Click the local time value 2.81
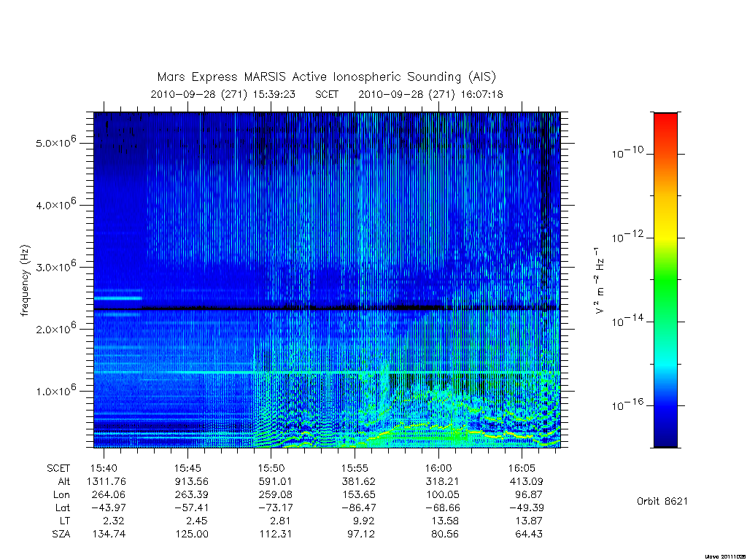The width and height of the screenshot is (747, 560). [x=280, y=521]
